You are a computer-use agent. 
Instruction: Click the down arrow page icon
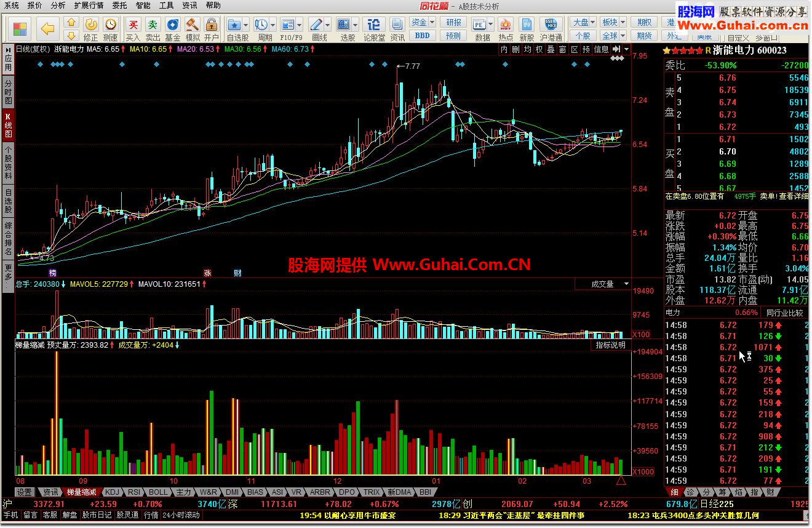[x=71, y=36]
